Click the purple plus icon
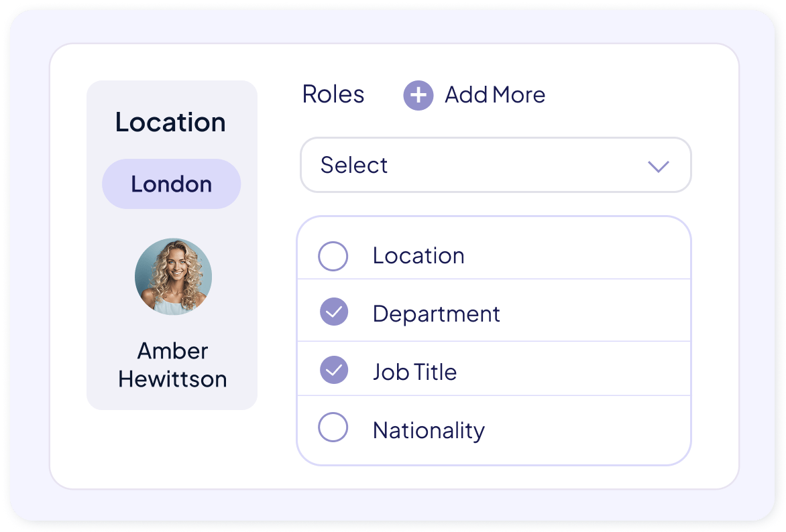The width and height of the screenshot is (786, 532). pyautogui.click(x=418, y=95)
